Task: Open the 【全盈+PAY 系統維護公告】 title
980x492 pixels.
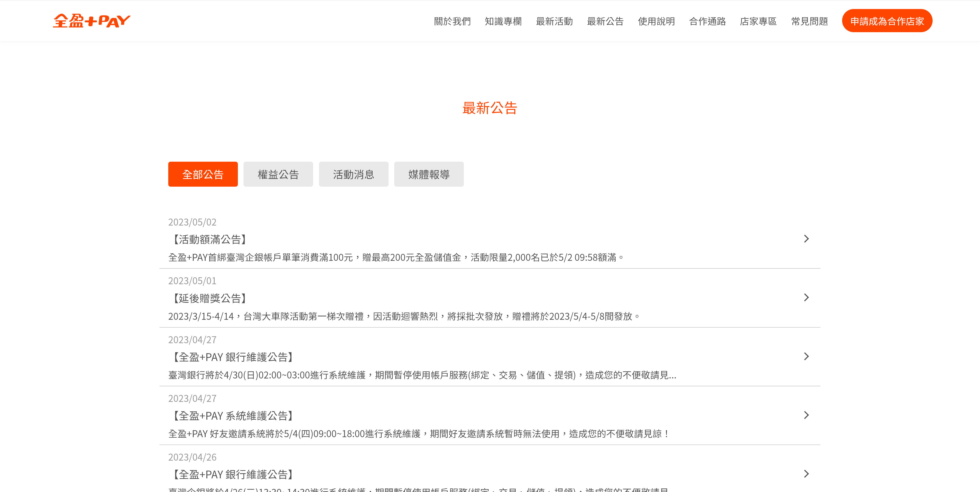Action: click(x=233, y=416)
